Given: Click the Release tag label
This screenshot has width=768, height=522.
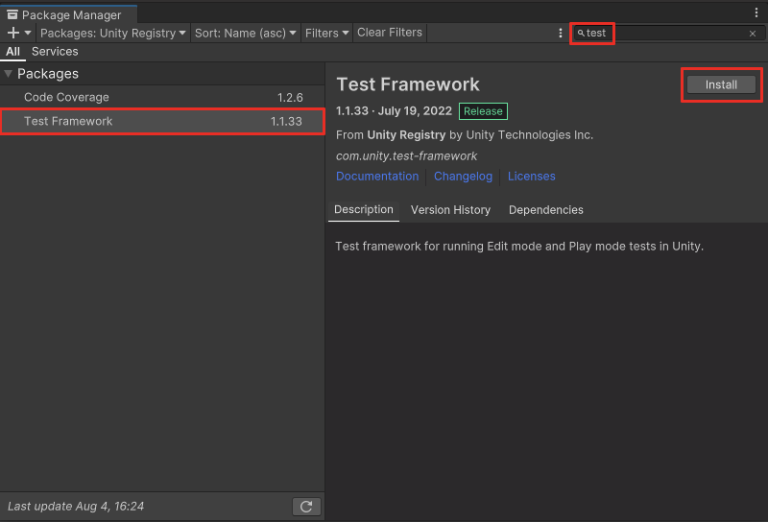Looking at the screenshot, I should click(x=483, y=111).
